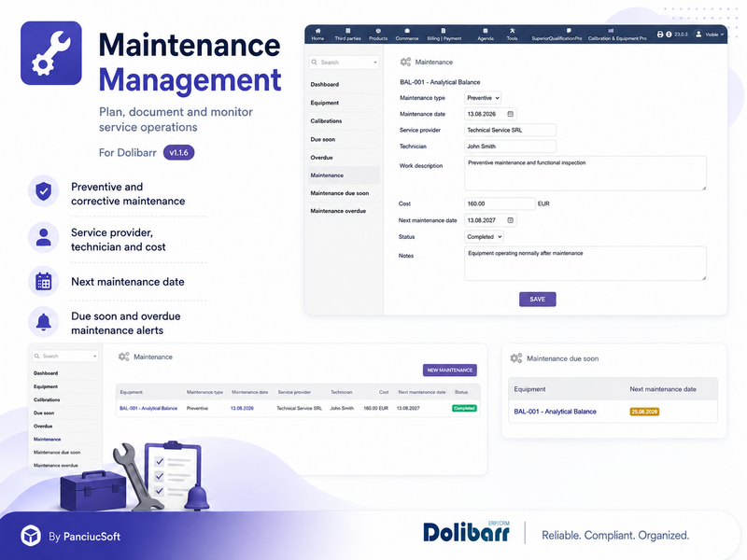
Task: Click the gears icon beside form's Maintenance title
Action: [x=405, y=62]
